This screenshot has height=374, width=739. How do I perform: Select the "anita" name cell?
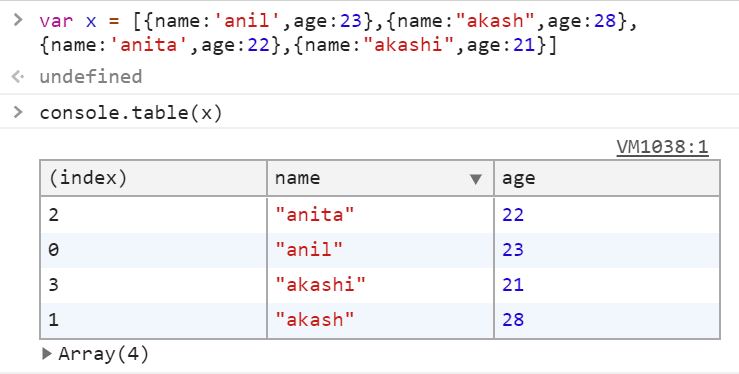click(380, 215)
